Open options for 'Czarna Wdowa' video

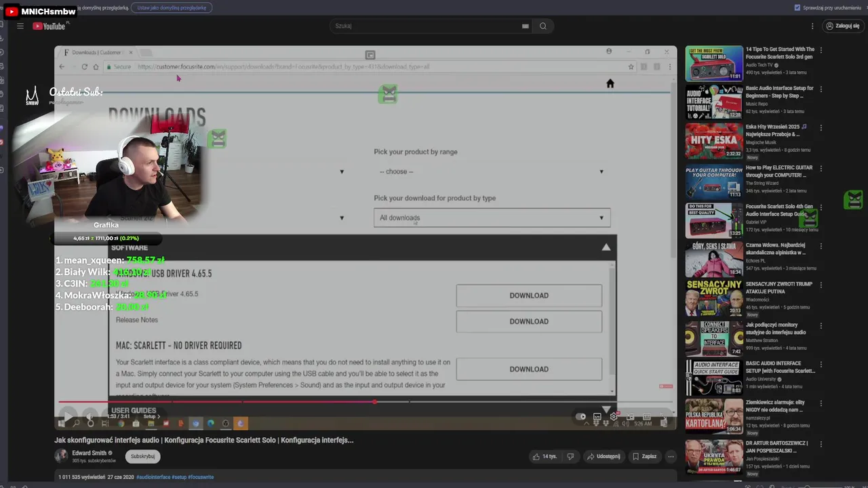point(821,245)
